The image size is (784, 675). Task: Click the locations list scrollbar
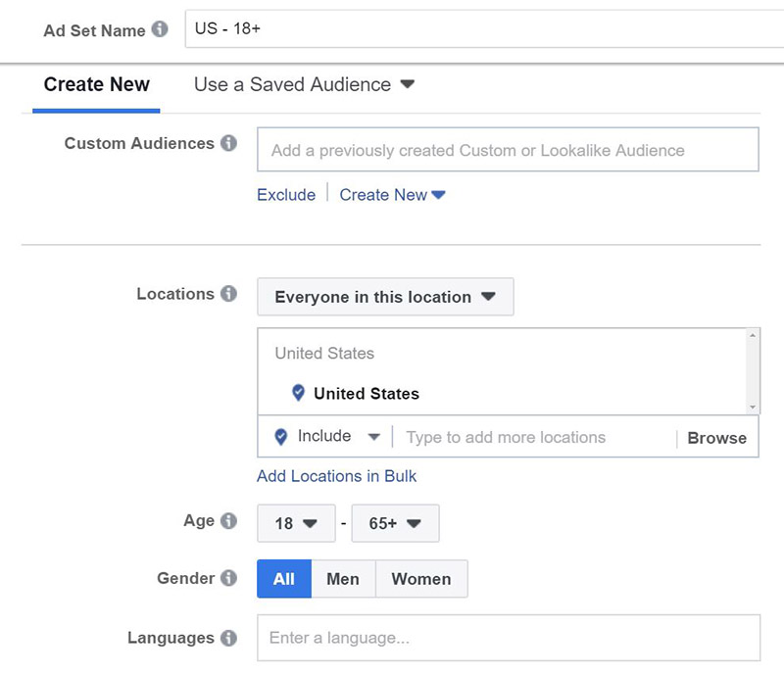click(x=752, y=372)
